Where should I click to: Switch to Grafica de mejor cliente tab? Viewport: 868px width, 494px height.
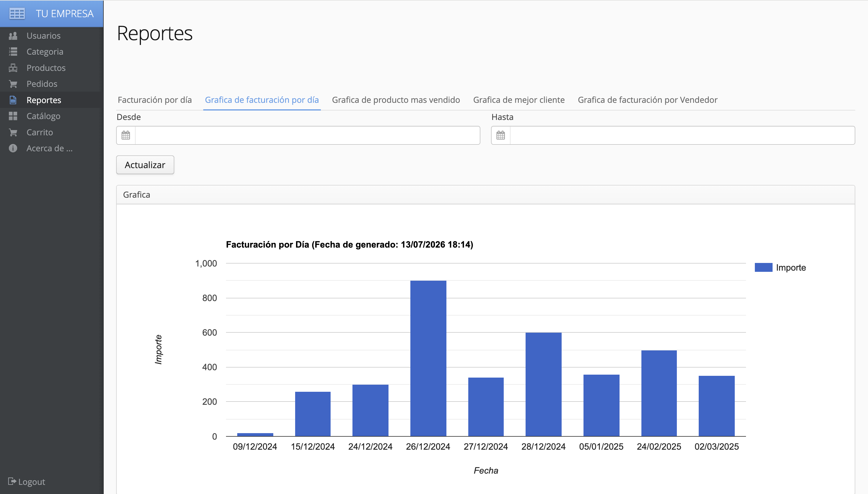pos(518,100)
